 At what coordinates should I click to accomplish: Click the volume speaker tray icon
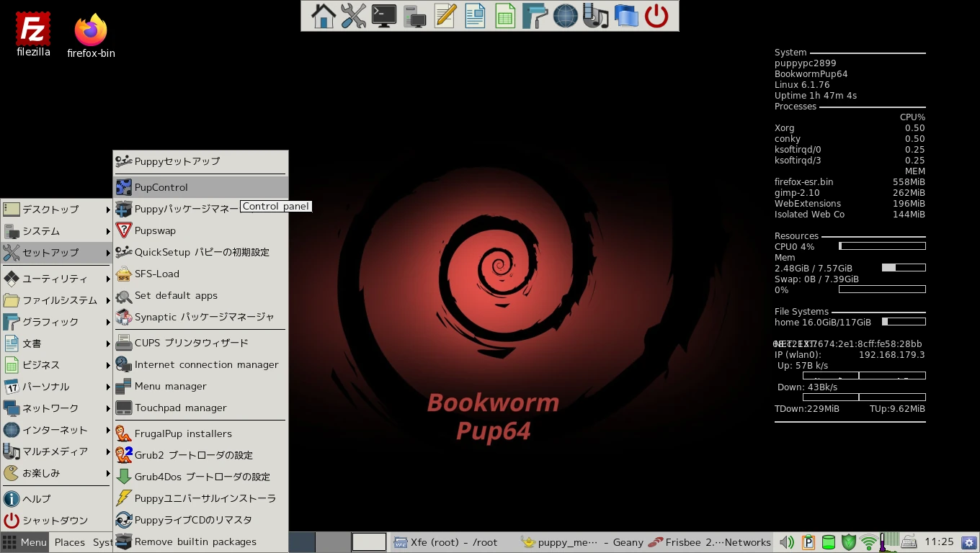pyautogui.click(x=787, y=542)
